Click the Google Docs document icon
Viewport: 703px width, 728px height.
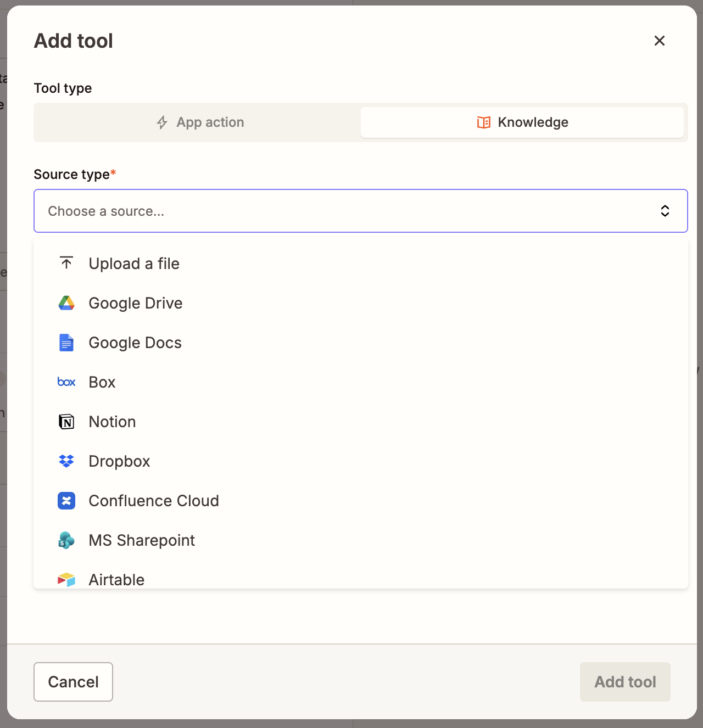click(66, 343)
